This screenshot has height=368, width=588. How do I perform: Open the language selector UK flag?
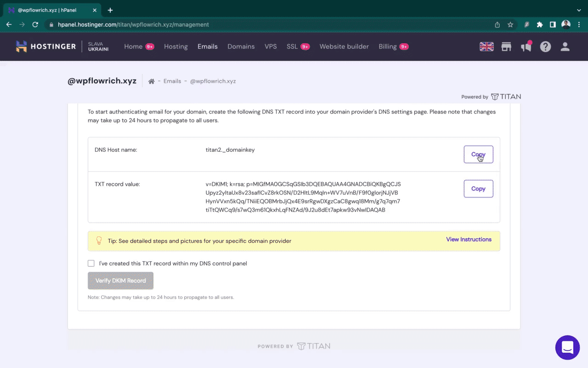coord(486,46)
